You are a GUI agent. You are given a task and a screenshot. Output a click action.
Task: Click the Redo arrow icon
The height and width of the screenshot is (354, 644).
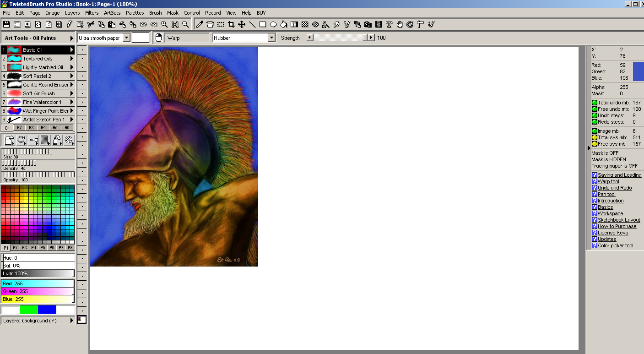point(154,24)
